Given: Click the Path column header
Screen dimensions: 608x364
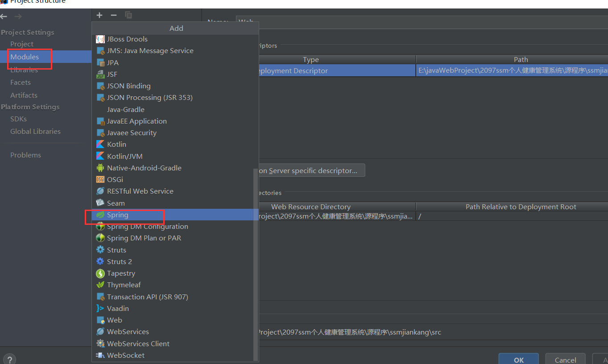Looking at the screenshot, I should click(512, 60).
